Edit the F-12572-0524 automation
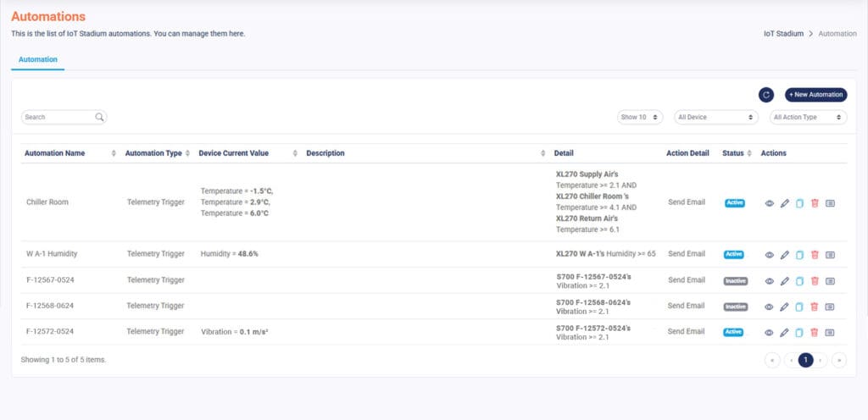This screenshot has width=868, height=420. pyautogui.click(x=784, y=332)
